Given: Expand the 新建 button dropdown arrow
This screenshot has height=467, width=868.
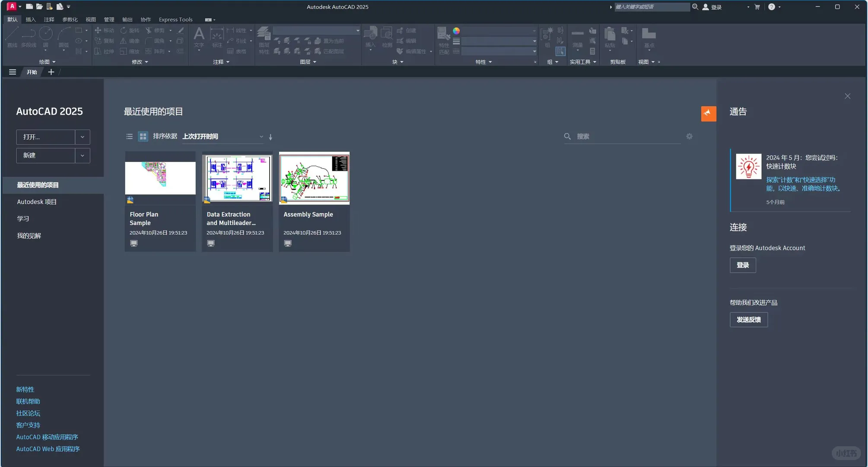Looking at the screenshot, I should (x=83, y=156).
